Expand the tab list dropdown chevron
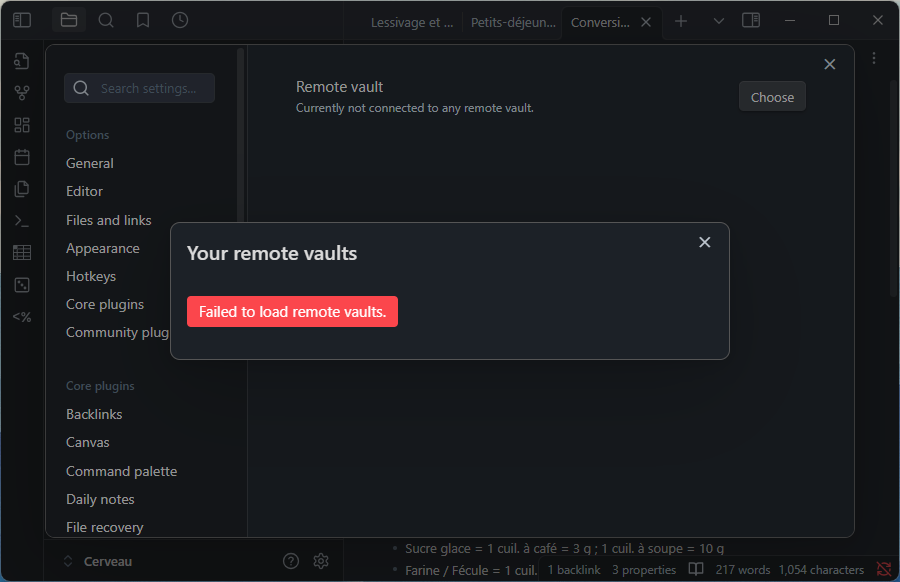The image size is (900, 582). [718, 21]
